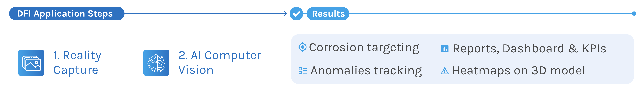Choose the Anomalies tracking text
This screenshot has height=91, width=644.
point(366,71)
